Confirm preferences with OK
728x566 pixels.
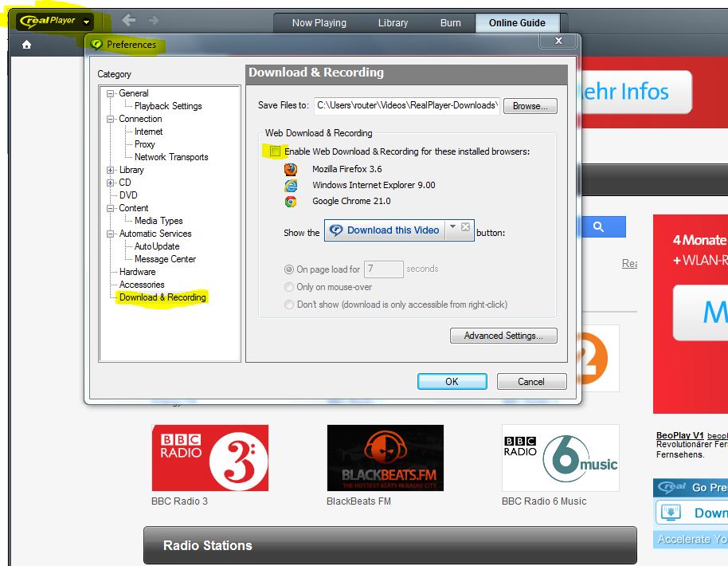tap(452, 382)
